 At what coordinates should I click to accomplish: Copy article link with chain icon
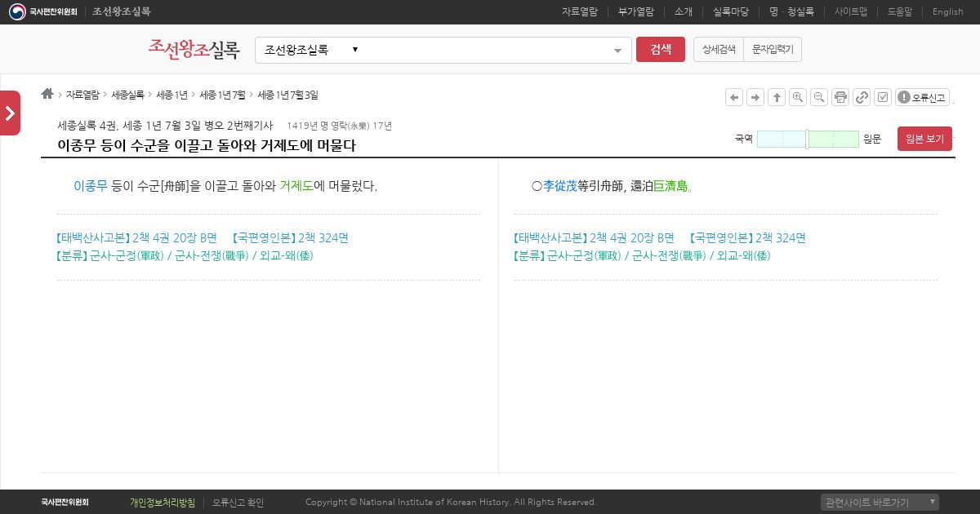862,97
